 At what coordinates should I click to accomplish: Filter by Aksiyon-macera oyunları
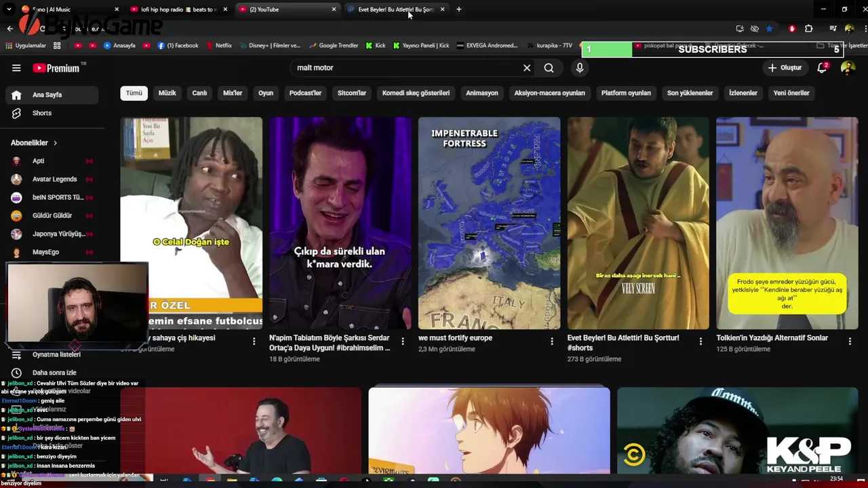pos(549,93)
